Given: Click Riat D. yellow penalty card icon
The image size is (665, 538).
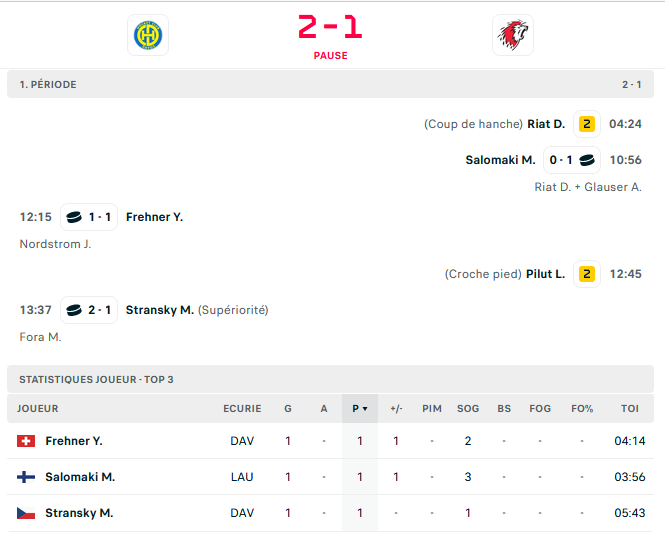Looking at the screenshot, I should pos(587,124).
